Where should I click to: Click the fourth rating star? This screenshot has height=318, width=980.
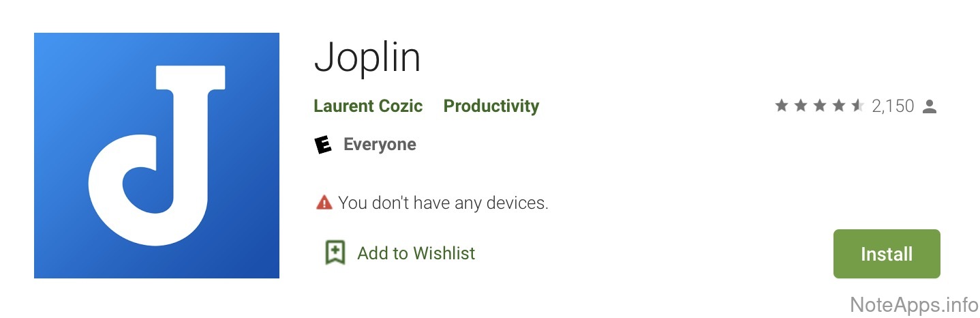click(x=838, y=106)
